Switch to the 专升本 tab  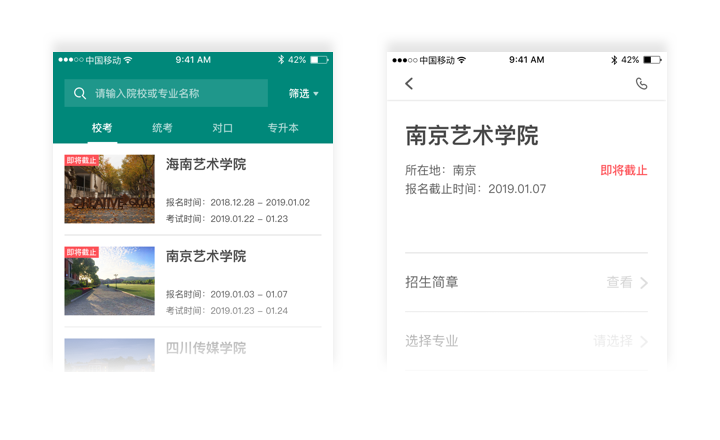283,128
